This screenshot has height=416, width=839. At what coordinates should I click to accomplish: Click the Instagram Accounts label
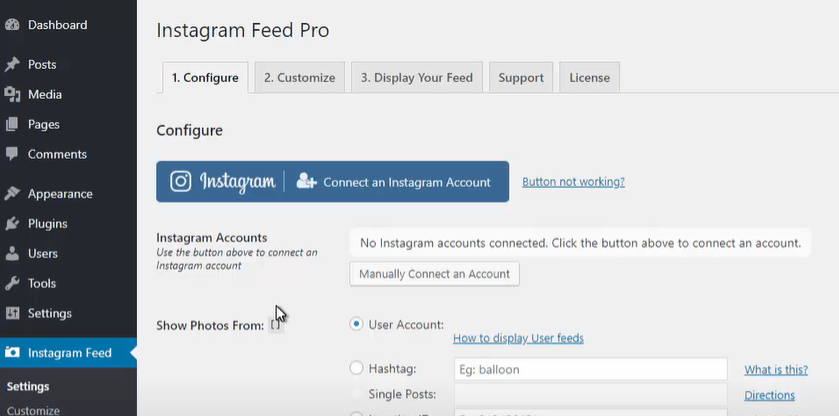tap(212, 238)
